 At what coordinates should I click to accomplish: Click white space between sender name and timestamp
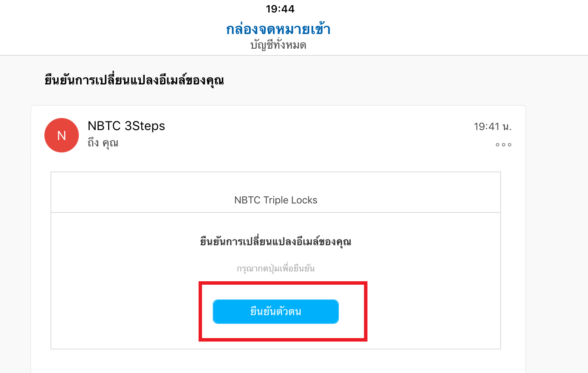pos(319,127)
